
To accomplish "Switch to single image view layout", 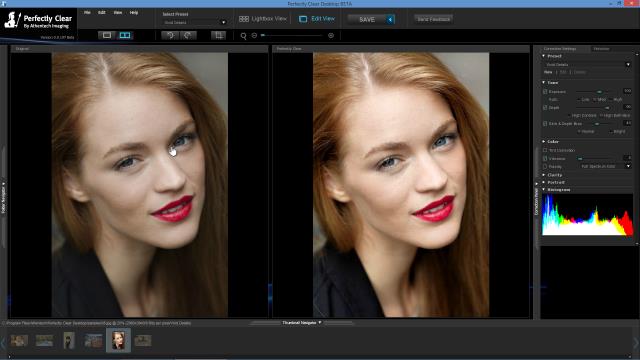I will (x=107, y=36).
